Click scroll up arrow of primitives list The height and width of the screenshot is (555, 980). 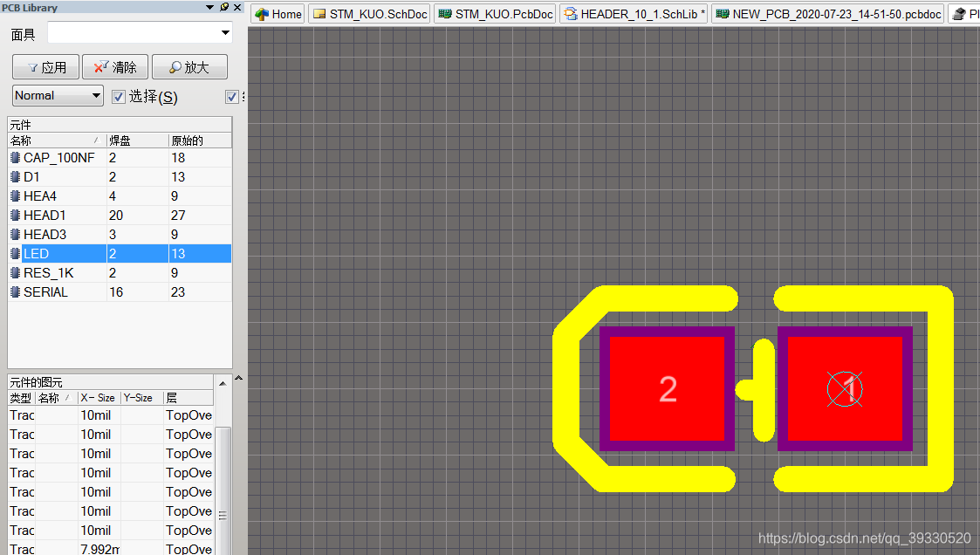pos(223,382)
